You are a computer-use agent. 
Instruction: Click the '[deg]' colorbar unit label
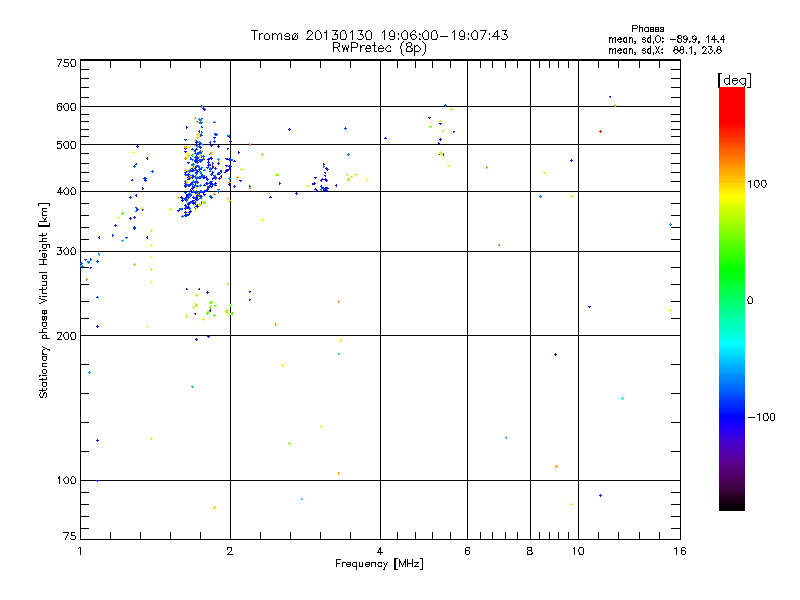point(734,80)
